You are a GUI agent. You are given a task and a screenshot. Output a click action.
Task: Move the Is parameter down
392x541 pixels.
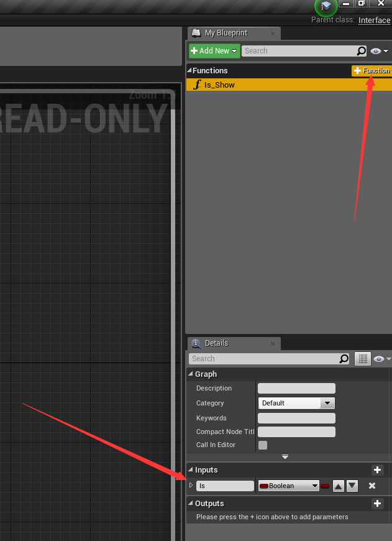tap(352, 486)
